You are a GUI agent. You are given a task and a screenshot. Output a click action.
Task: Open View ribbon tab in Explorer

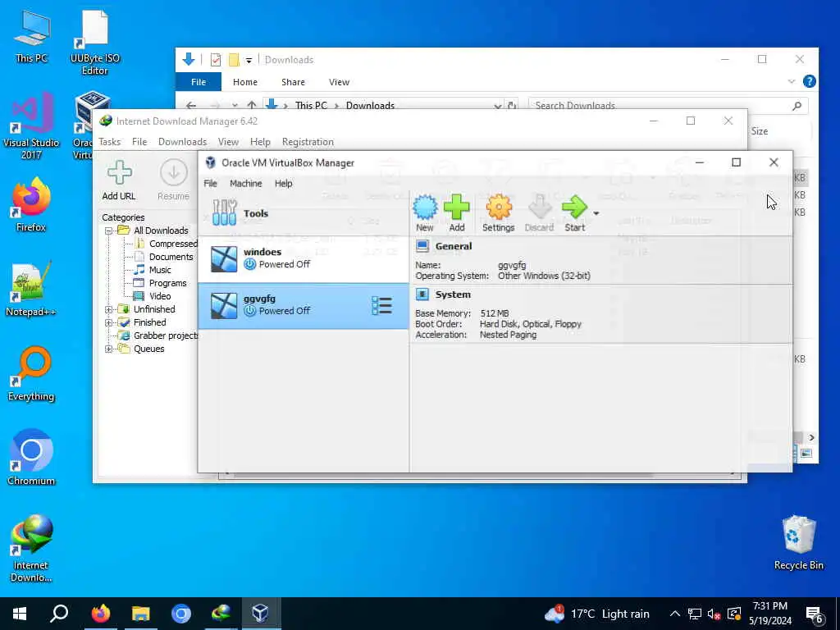click(x=339, y=82)
